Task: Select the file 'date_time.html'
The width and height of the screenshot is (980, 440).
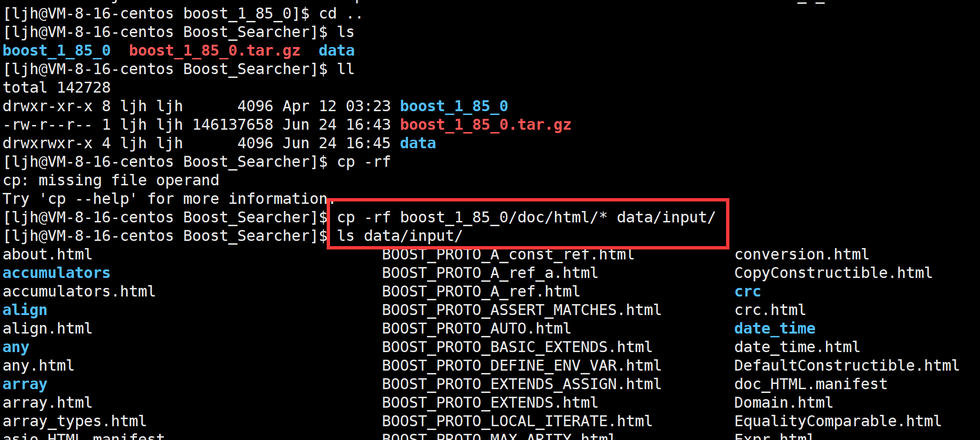Action: click(797, 347)
